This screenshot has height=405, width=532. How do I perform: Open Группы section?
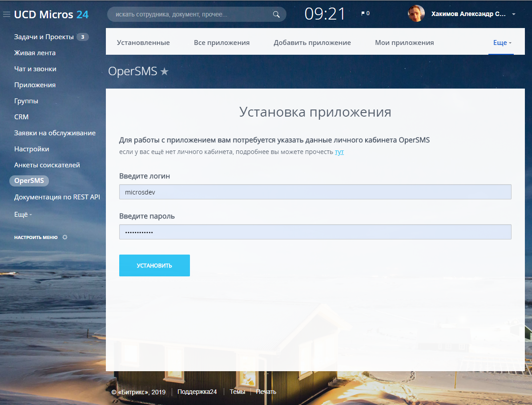[x=26, y=101]
